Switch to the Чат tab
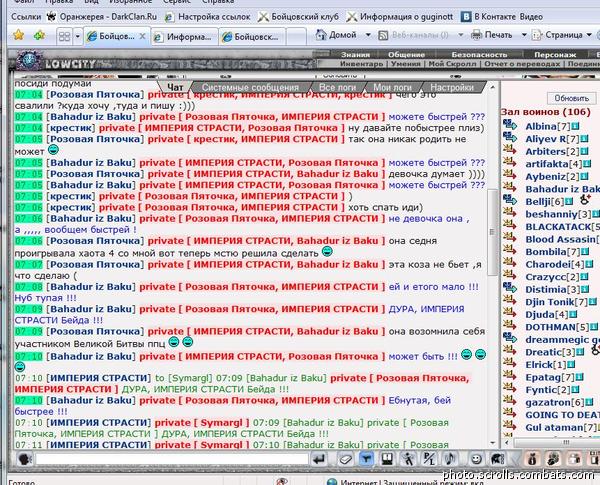 point(175,87)
